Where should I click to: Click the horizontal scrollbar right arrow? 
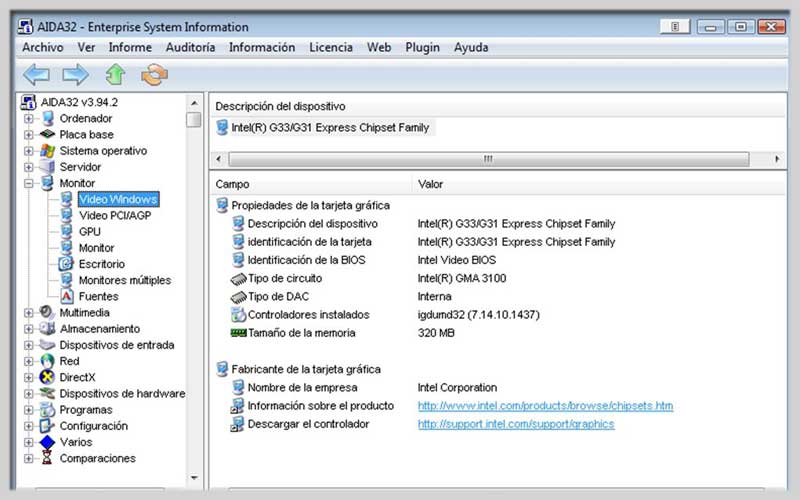tap(777, 159)
